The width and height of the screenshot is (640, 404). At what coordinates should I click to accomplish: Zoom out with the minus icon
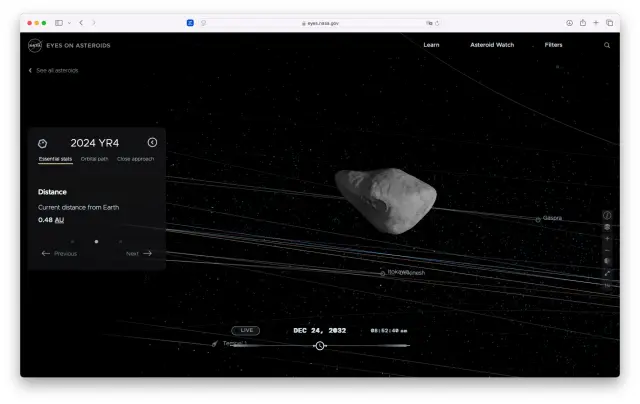pos(607,250)
